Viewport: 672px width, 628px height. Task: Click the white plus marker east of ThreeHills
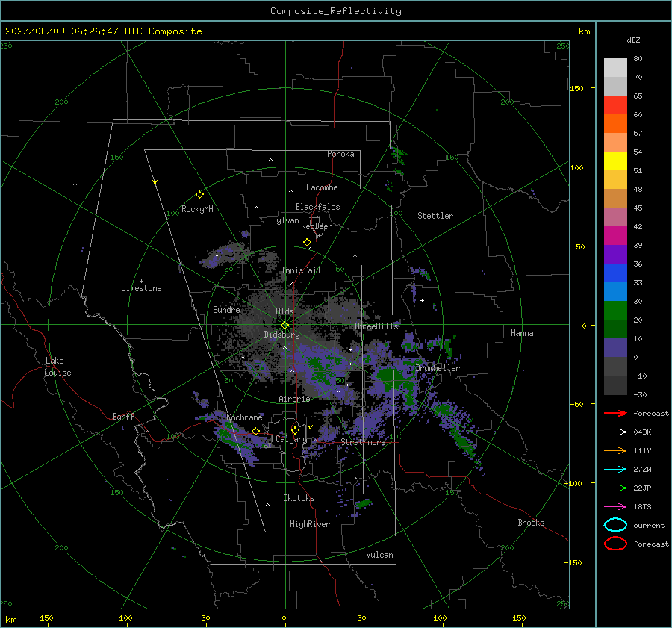pyautogui.click(x=422, y=300)
